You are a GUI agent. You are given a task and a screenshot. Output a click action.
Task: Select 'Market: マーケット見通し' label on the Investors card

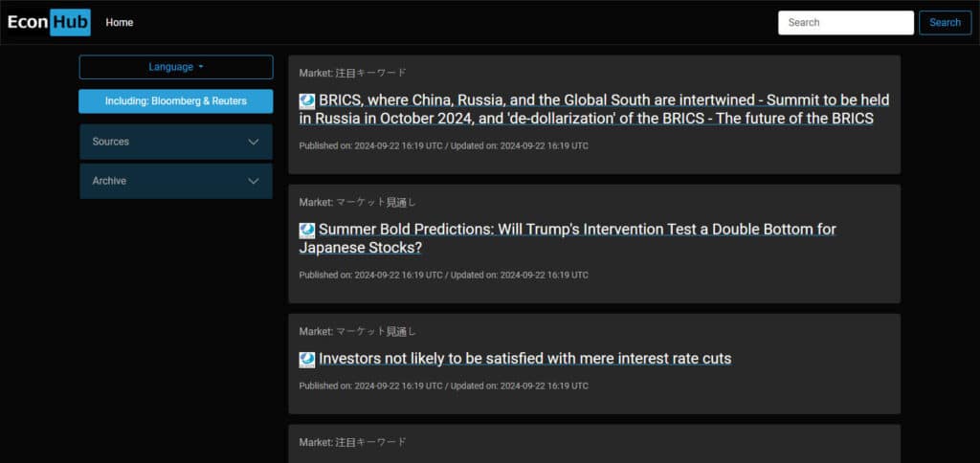(x=358, y=332)
